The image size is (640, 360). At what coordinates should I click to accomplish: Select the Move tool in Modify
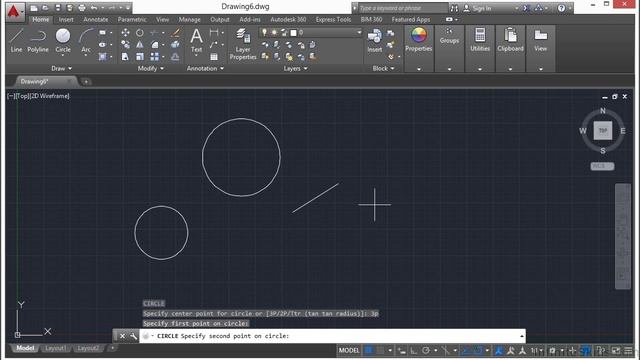125,32
